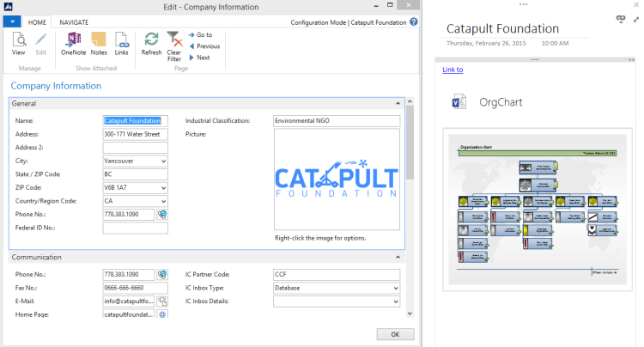Click the Catapult Foundation logo picture
The image size is (644, 347).
(337, 179)
